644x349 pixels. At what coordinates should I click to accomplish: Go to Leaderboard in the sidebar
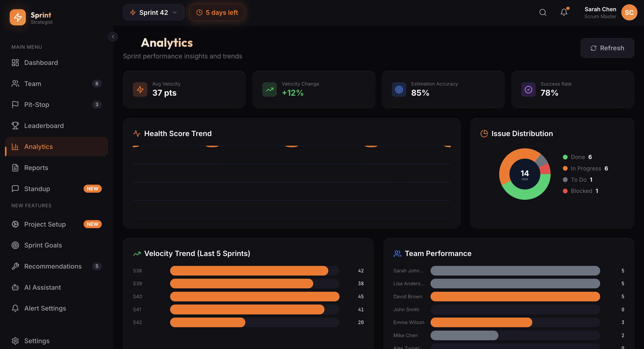(44, 126)
